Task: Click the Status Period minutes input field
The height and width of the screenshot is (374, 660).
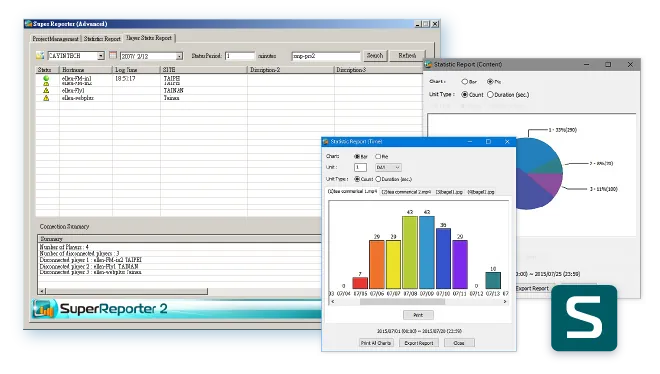Action: (240, 56)
